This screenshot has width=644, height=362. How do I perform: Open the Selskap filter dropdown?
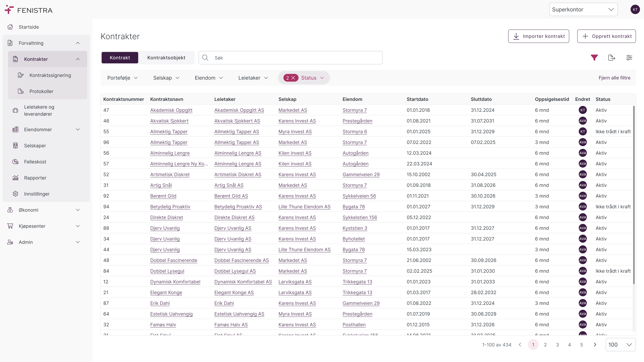pos(166,78)
